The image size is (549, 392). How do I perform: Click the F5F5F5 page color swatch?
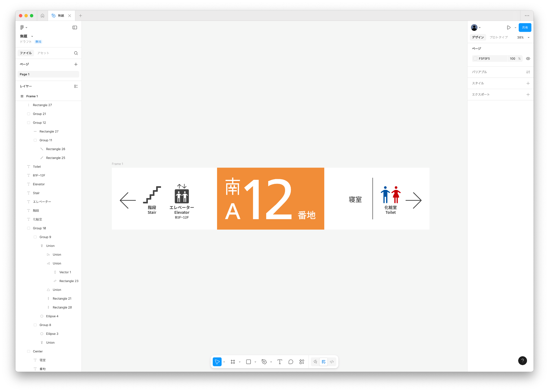point(476,59)
